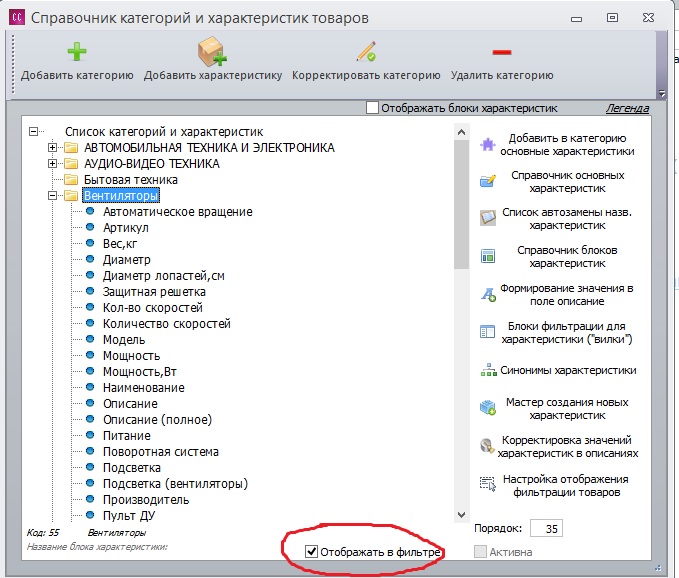Select the Мощность,Вт characteristic
The height and width of the screenshot is (578, 679).
coord(140,371)
